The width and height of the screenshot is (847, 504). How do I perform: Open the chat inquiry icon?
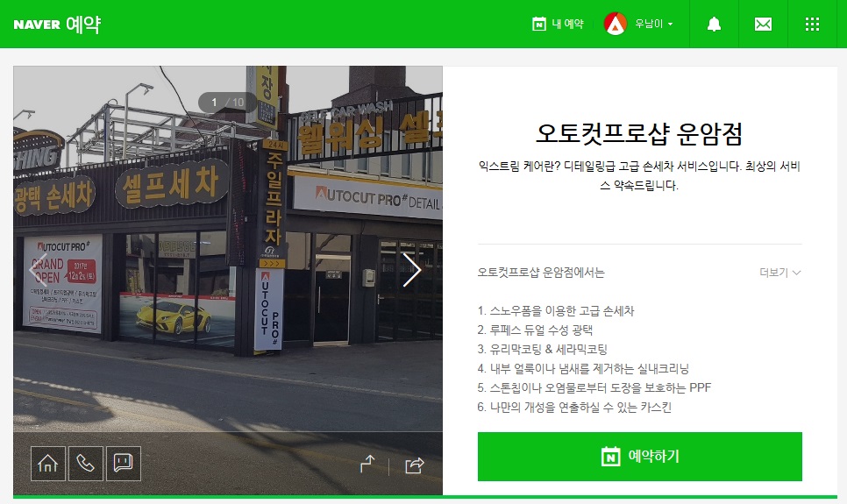[x=124, y=464]
